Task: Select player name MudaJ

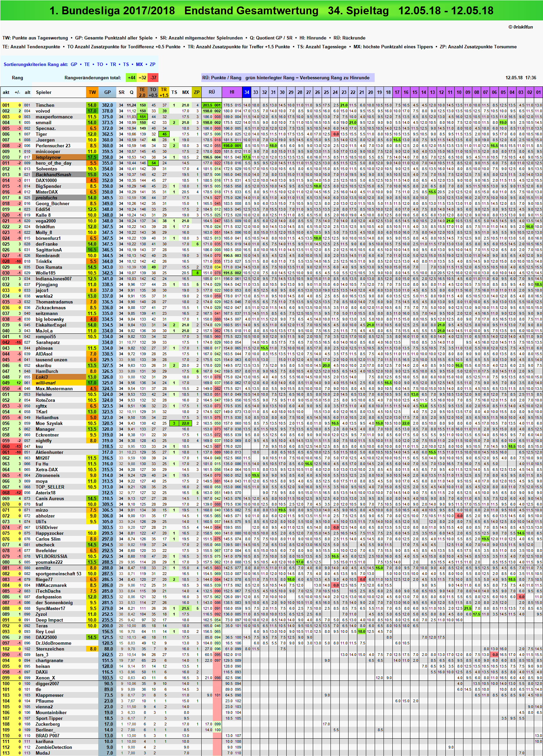Action: [43, 753]
